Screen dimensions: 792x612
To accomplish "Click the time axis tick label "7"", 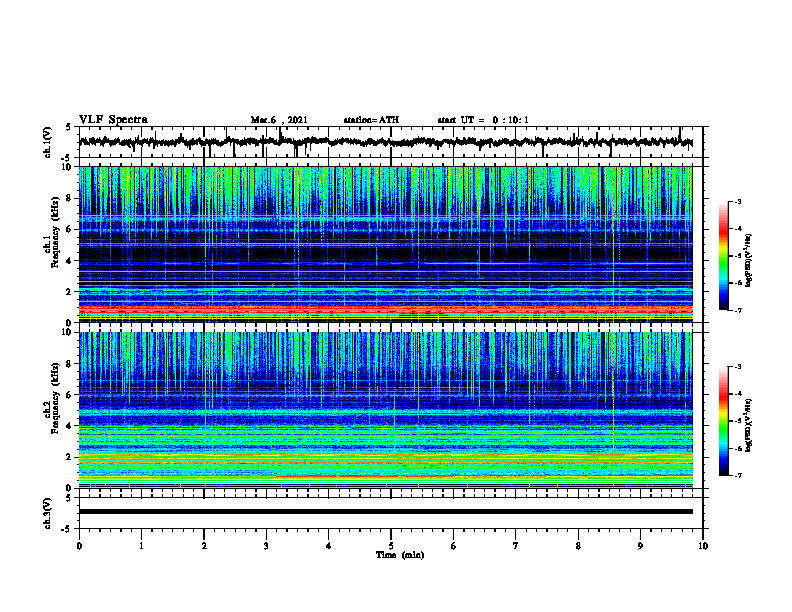I will tap(516, 546).
